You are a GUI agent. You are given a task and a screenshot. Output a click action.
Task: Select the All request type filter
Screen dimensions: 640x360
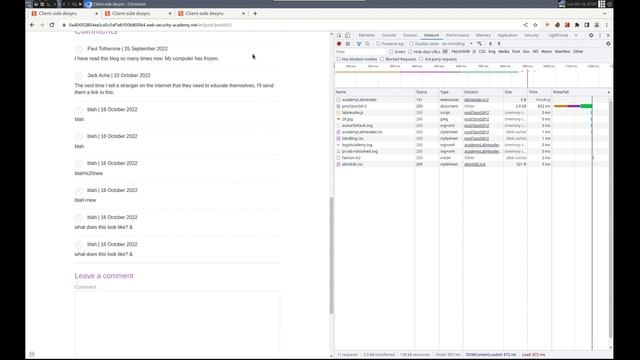pos(445,52)
